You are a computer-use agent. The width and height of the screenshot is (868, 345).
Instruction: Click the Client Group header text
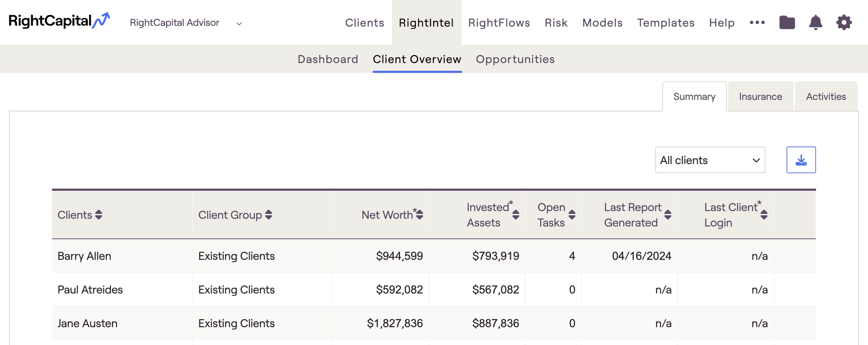point(230,215)
